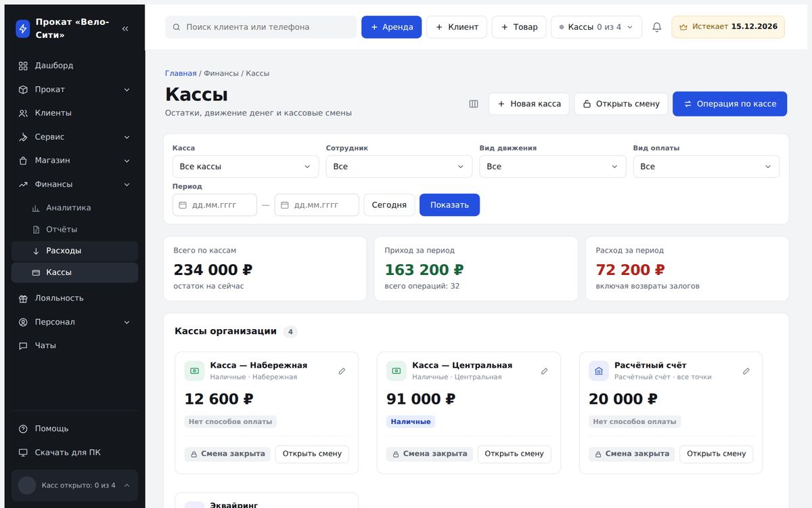Click Главная breadcrumb link
Screen dimensions: 812x508
181,73
